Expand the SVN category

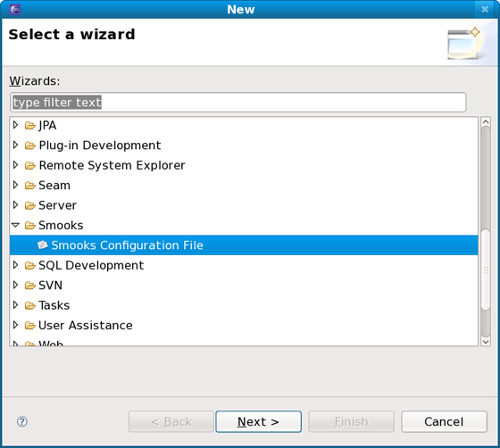(15, 285)
